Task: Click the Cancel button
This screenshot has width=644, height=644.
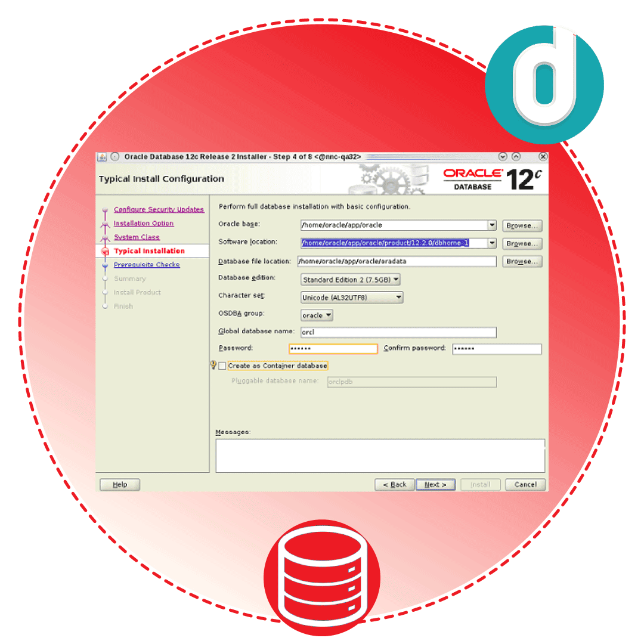Action: (525, 485)
